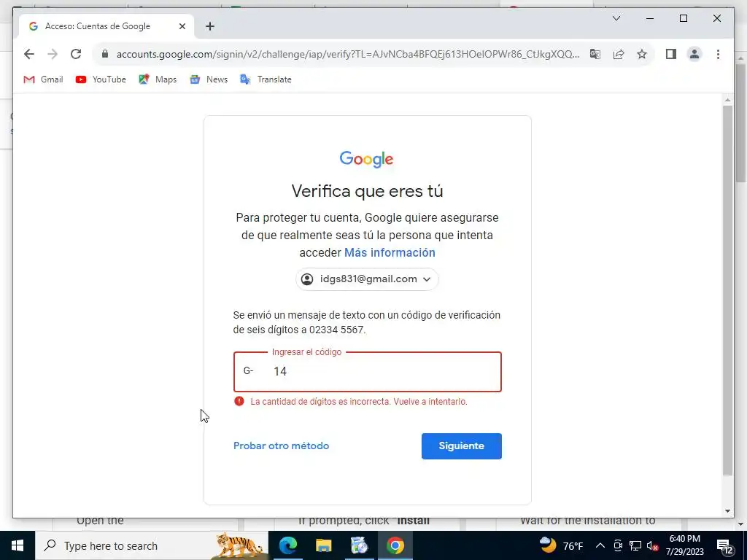This screenshot has height=560, width=747.
Task: Open the YouTube bookmark
Action: pos(101,79)
